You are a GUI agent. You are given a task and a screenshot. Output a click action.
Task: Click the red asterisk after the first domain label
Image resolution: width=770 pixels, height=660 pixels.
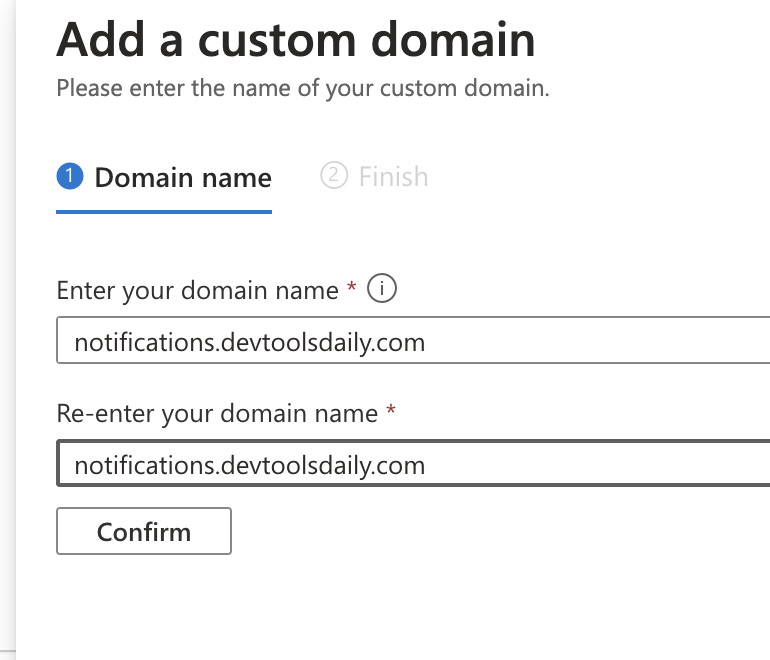(352, 290)
